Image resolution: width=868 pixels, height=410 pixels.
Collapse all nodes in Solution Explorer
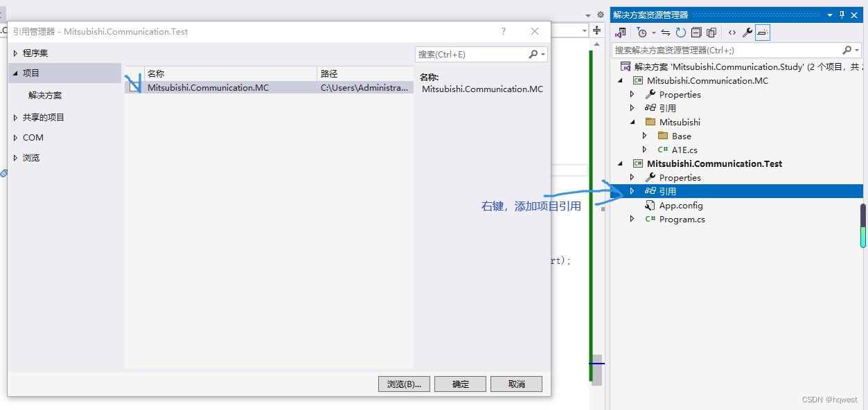(696, 33)
